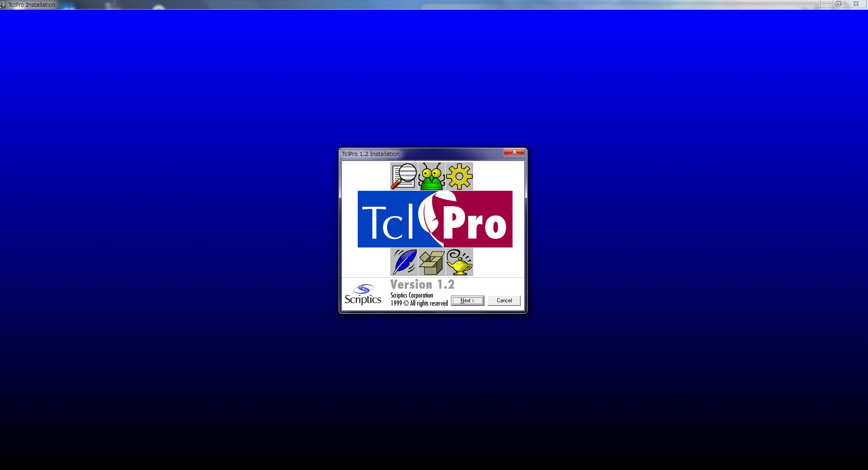Screen dimensions: 868x470
Task: Click the blue feather quill icon
Action: click(x=404, y=262)
